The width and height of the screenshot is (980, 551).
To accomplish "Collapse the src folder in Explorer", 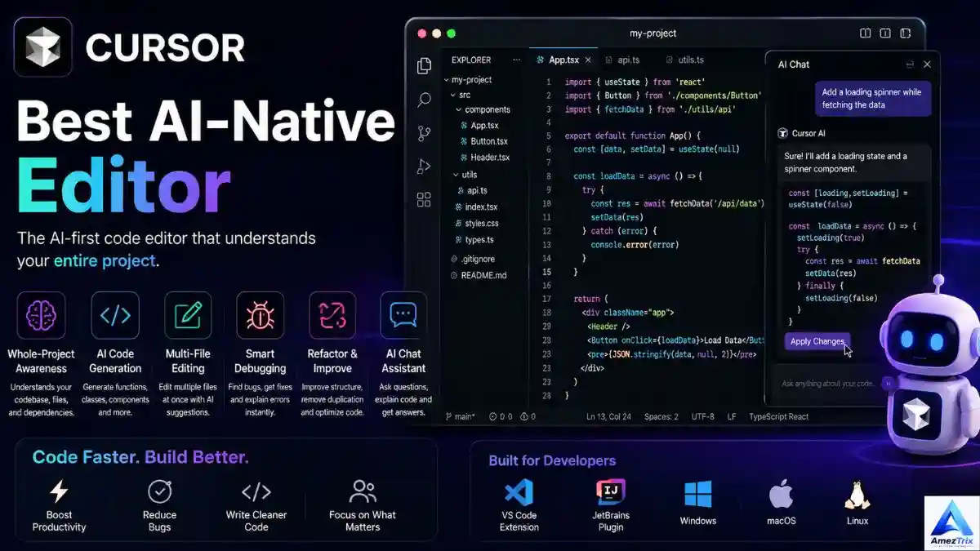I will click(x=453, y=95).
